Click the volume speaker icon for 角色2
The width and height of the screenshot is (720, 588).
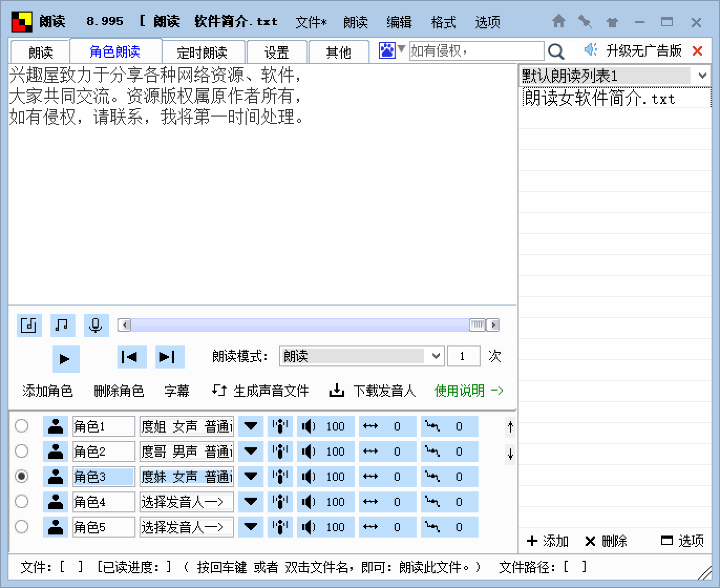[308, 451]
